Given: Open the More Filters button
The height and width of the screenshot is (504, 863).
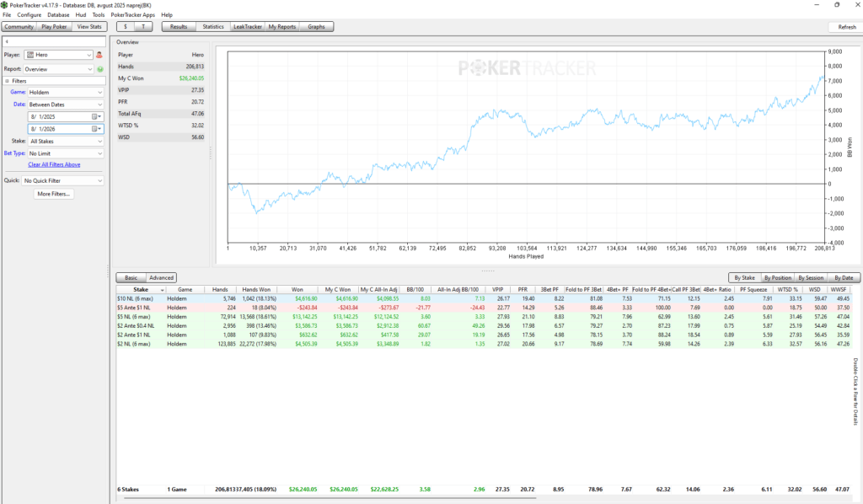Looking at the screenshot, I should click(x=53, y=194).
